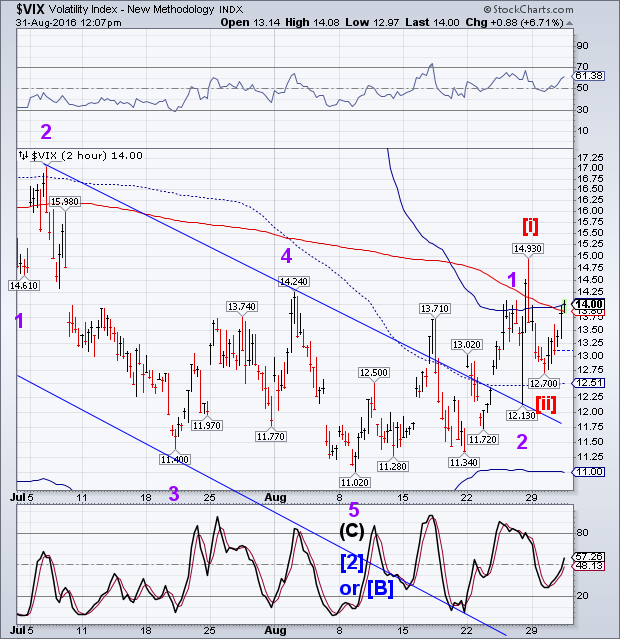Click the 15.980 price label
This screenshot has height=639, width=620.
tap(64, 201)
